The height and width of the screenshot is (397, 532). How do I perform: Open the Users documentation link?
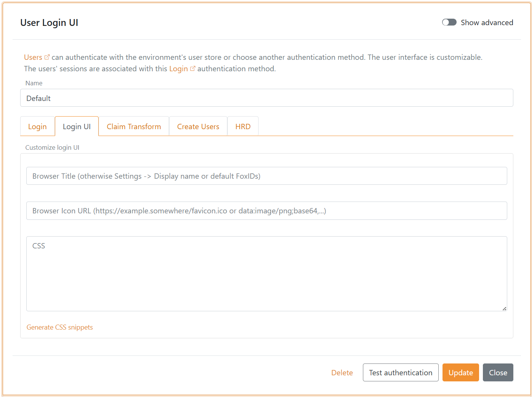point(32,57)
